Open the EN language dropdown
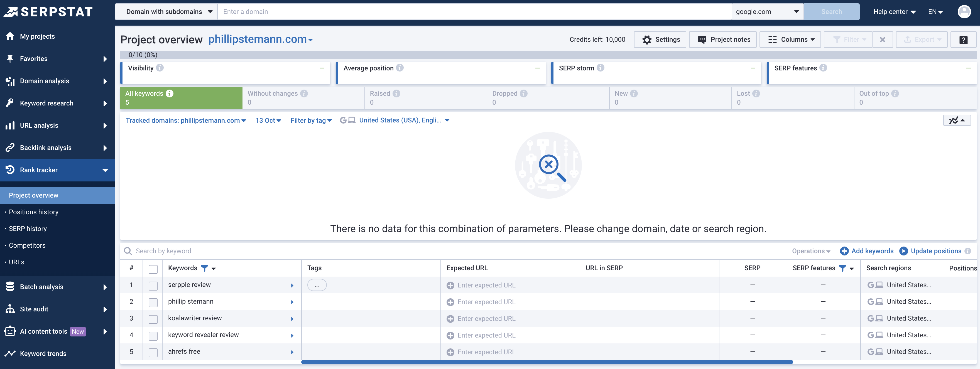The image size is (980, 369). (935, 12)
